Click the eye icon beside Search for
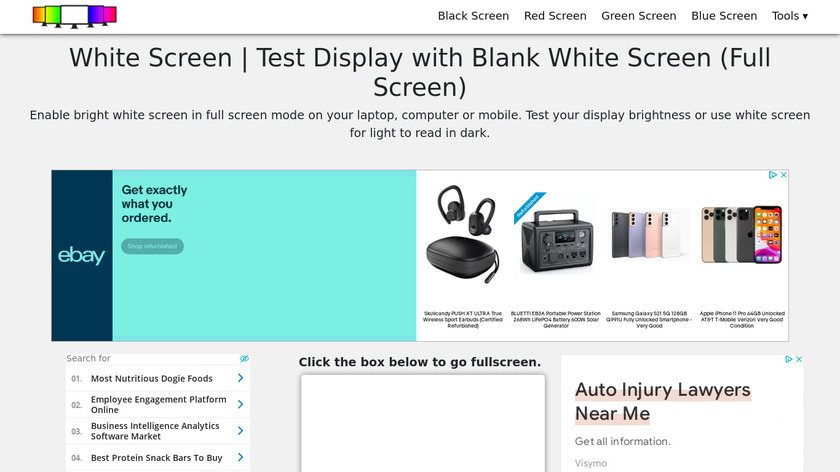Screen dimensions: 840x472 [244, 358]
